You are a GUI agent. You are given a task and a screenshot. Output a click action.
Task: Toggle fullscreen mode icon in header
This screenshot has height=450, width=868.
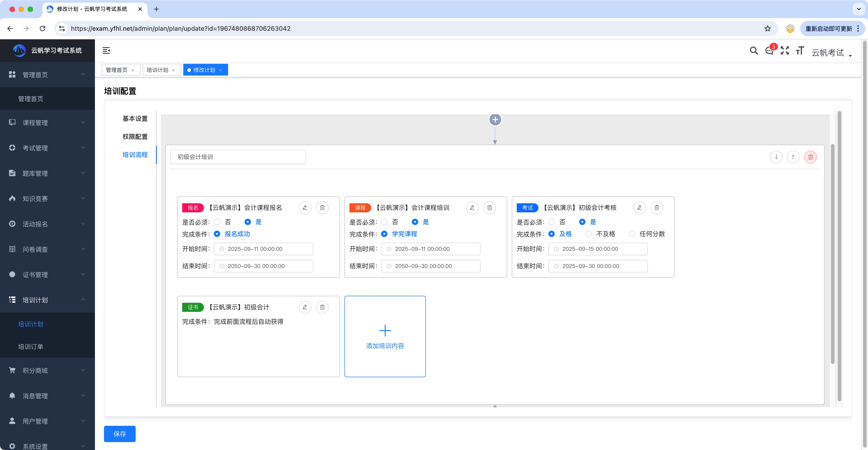click(785, 51)
